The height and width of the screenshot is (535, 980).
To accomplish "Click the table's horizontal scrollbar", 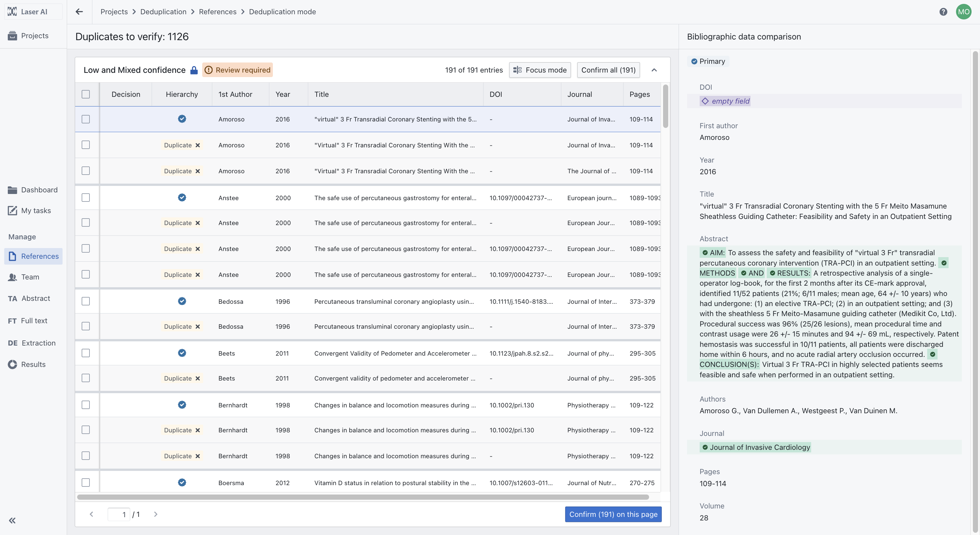I will click(363, 497).
